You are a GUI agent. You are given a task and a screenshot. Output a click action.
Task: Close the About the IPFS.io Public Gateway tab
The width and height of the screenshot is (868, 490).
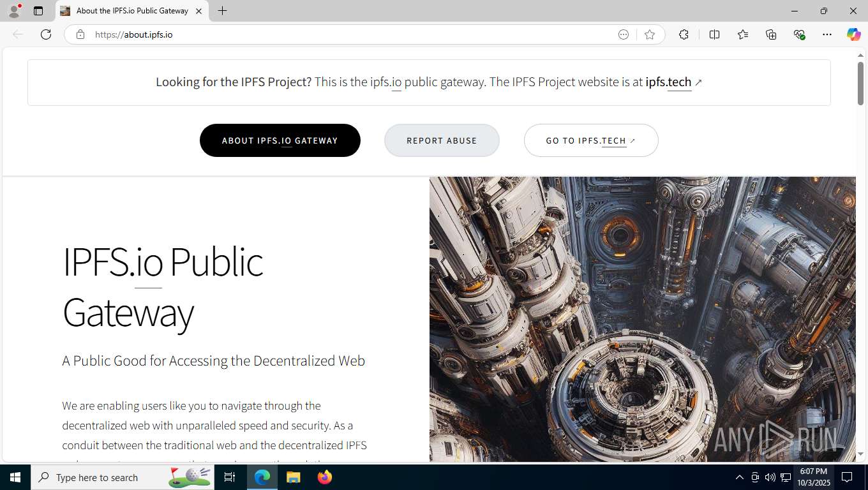(x=198, y=11)
